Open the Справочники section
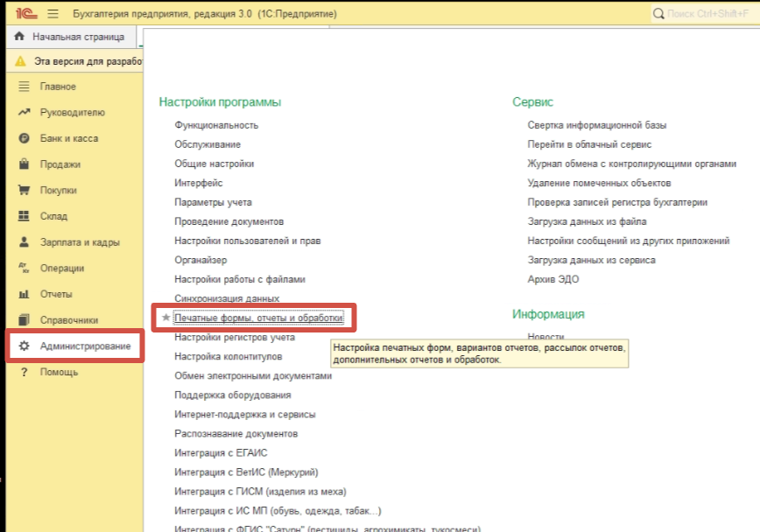Screen dimensions: 760x532 (69, 320)
